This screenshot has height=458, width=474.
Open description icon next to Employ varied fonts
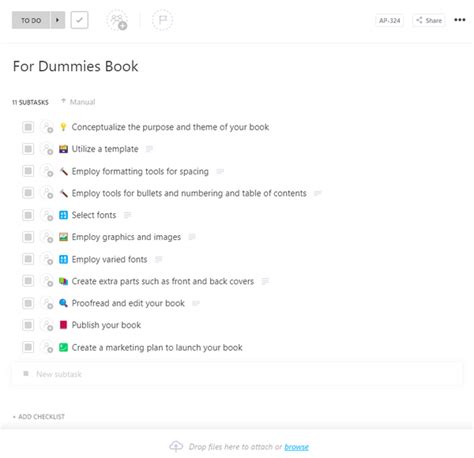tap(159, 259)
